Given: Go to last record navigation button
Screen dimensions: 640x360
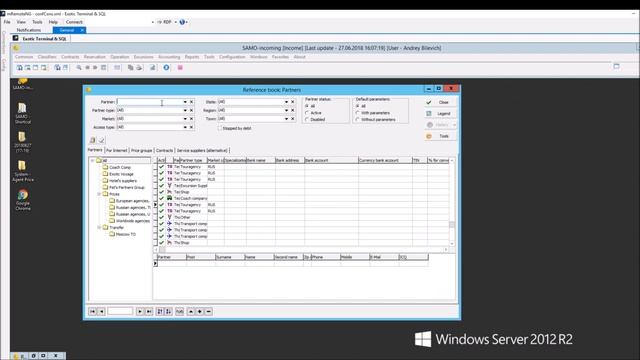Looking at the screenshot, I should coord(149,311).
